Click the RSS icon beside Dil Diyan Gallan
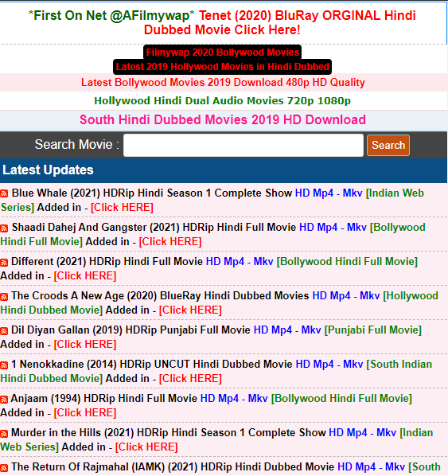Image resolution: width=448 pixels, height=476 pixels. (x=4, y=330)
